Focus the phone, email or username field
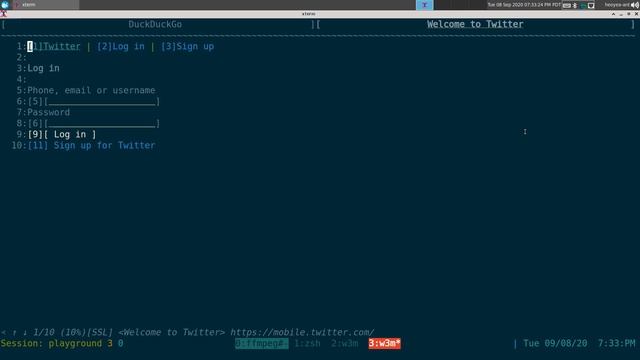This screenshot has width=640, height=360. click(x=102, y=101)
